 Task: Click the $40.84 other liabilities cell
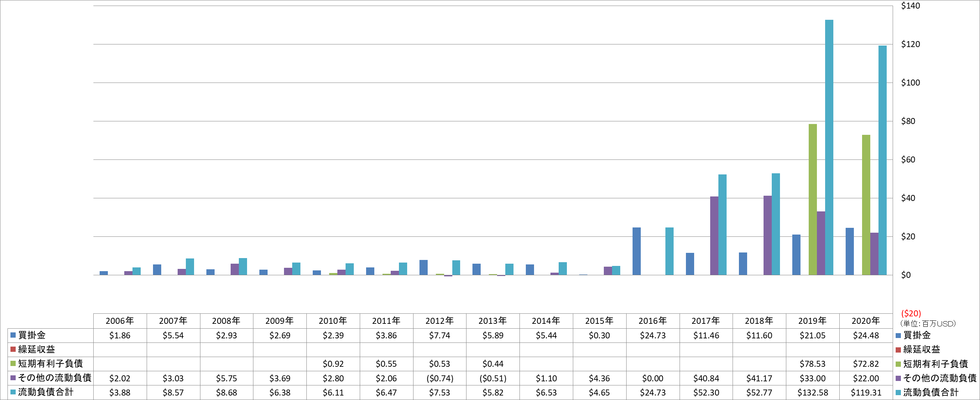706,378
